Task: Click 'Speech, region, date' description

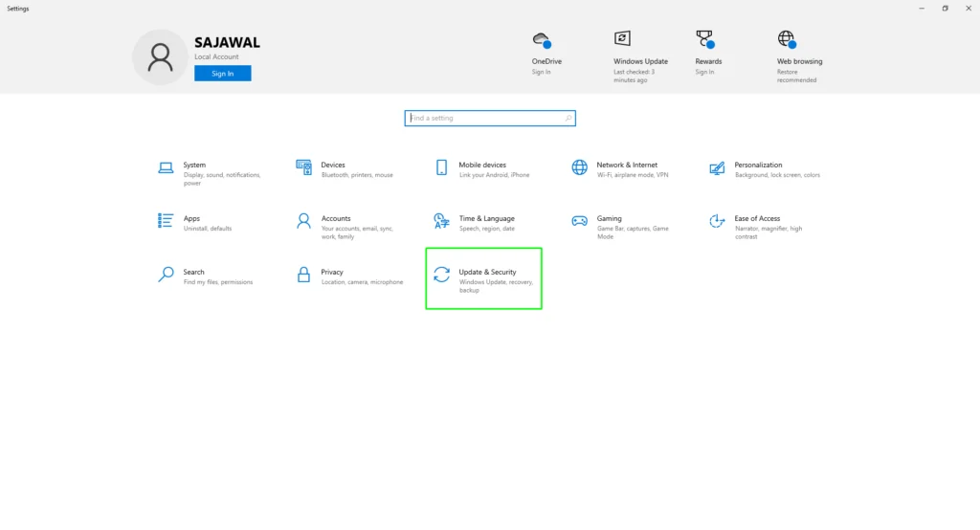Action: click(x=487, y=229)
